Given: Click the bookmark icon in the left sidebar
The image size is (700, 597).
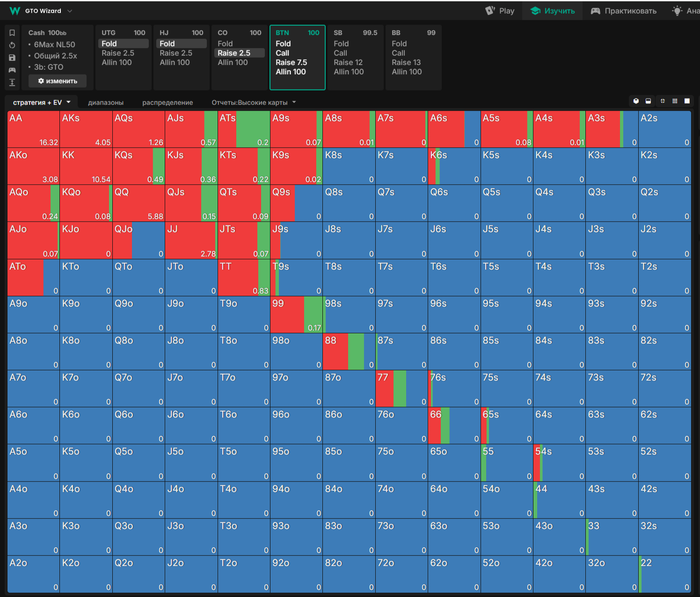Looking at the screenshot, I should point(12,33).
